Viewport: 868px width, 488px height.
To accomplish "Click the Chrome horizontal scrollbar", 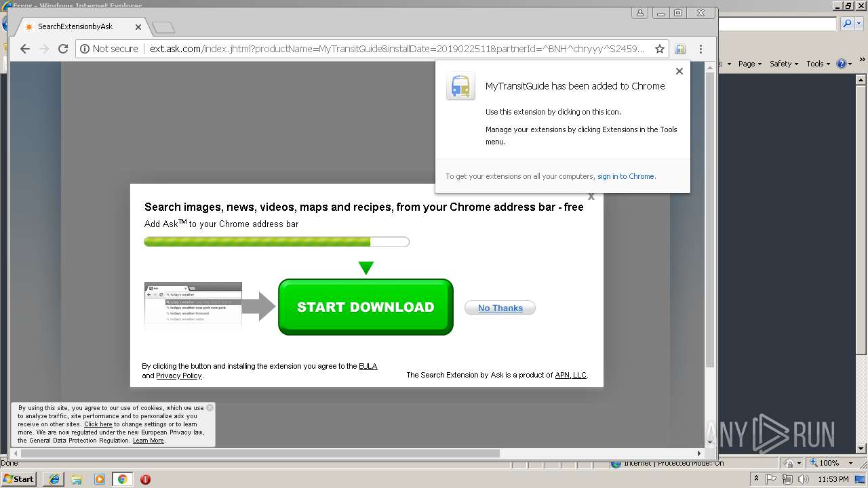I will click(x=260, y=453).
